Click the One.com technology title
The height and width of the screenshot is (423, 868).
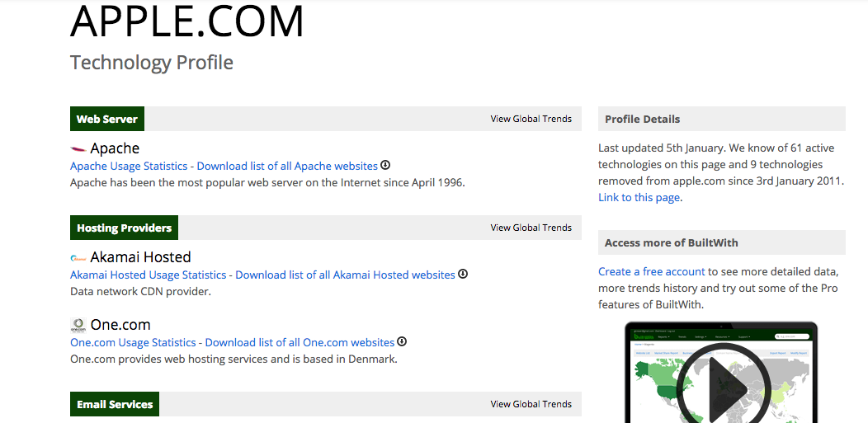pos(120,325)
